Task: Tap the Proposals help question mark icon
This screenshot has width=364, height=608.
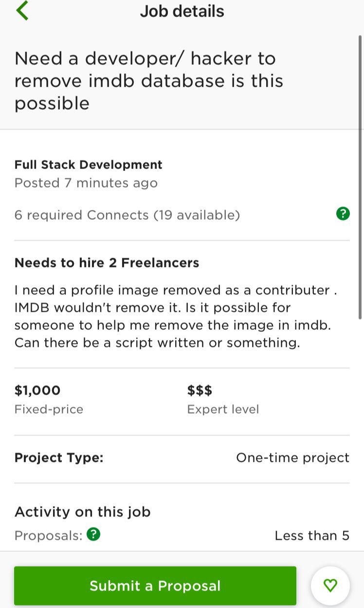Action: pyautogui.click(x=93, y=534)
